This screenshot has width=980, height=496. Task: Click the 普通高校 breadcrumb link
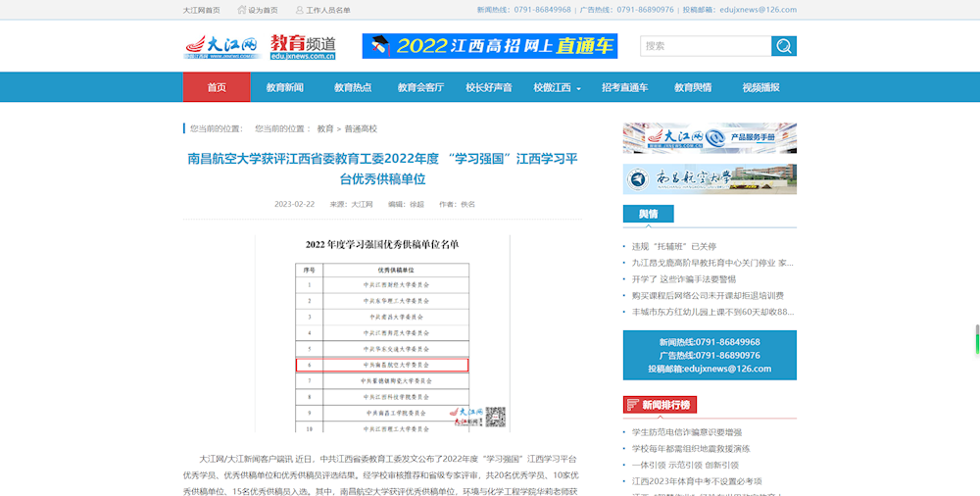click(x=361, y=128)
